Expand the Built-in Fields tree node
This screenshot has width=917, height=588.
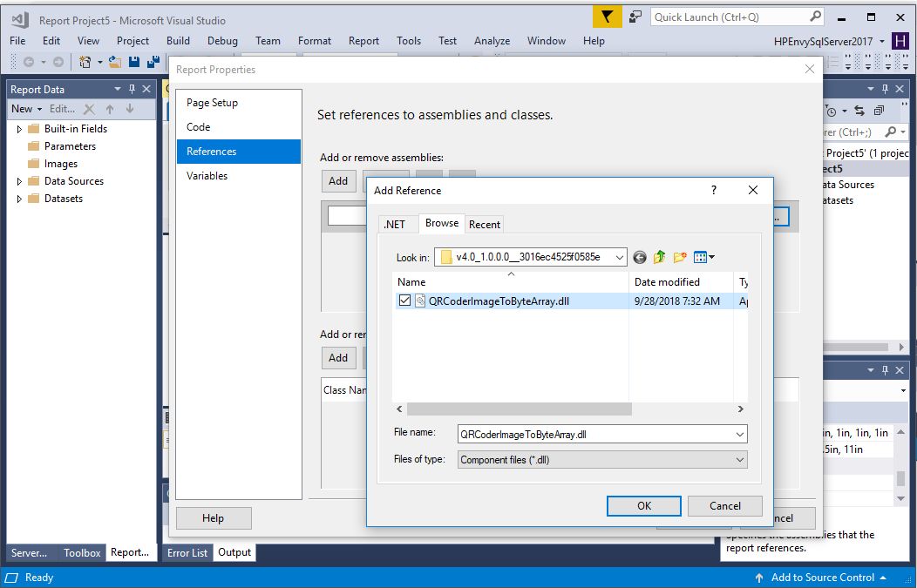click(19, 129)
